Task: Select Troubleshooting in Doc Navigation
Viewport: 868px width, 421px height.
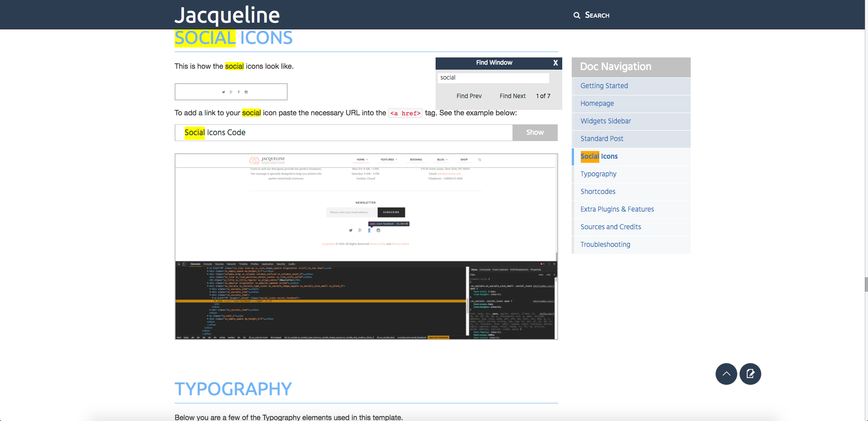Action: click(605, 245)
